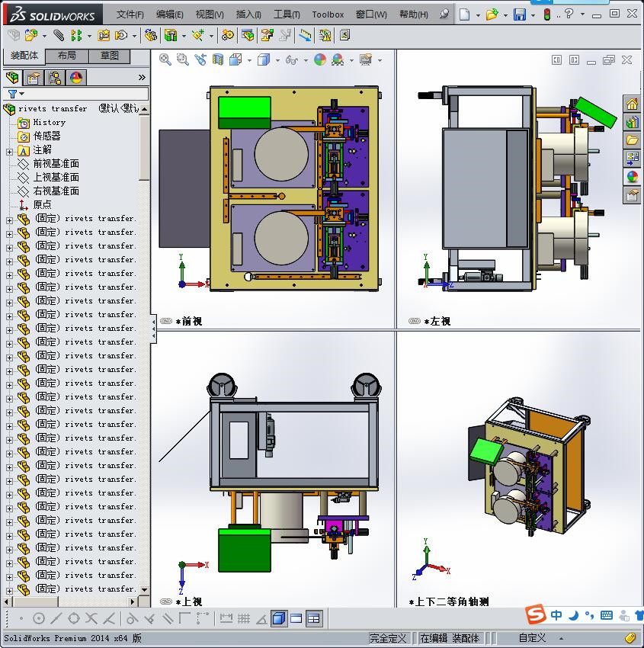Open the View Orientation dropdown arrow
This screenshot has height=648, width=644.
[249, 61]
